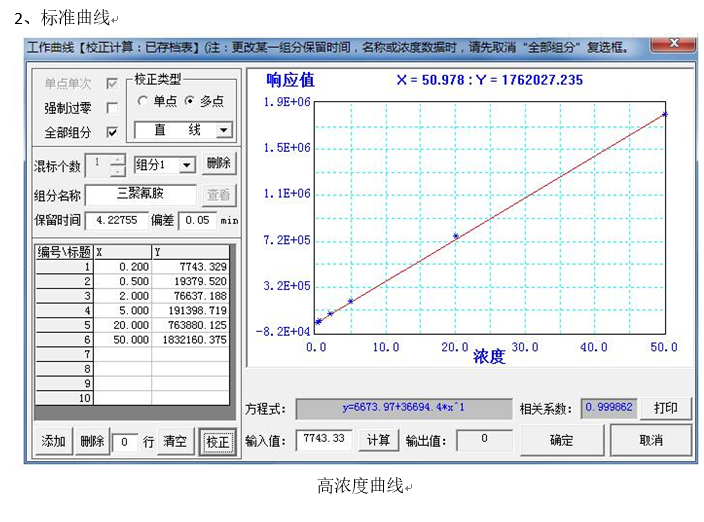This screenshot has height=522, width=704.
Task: Select empty table row 7 header
Action: tap(64, 354)
